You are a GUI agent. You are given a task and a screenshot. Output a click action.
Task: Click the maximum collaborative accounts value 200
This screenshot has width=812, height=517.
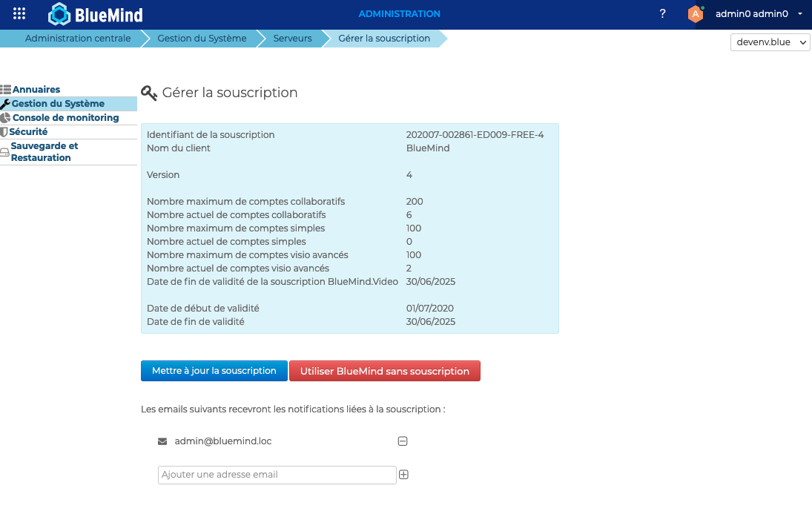coord(415,202)
